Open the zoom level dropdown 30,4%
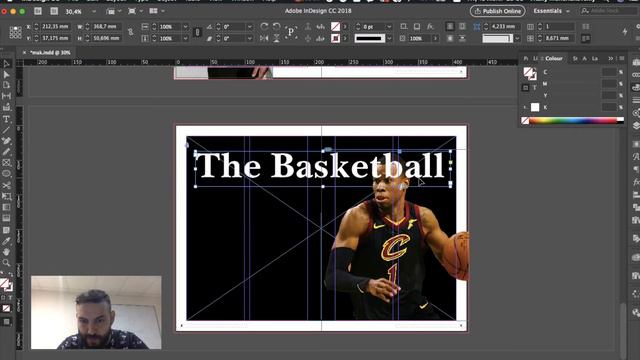 point(94,11)
